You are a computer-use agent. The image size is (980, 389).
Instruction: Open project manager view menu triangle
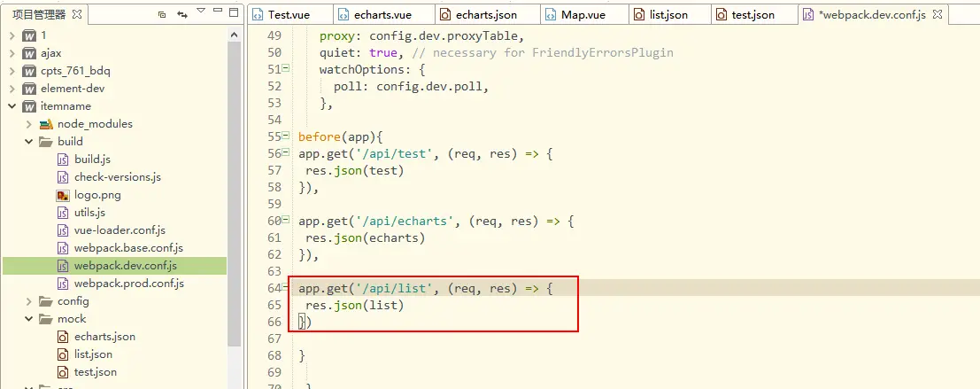[x=201, y=11]
